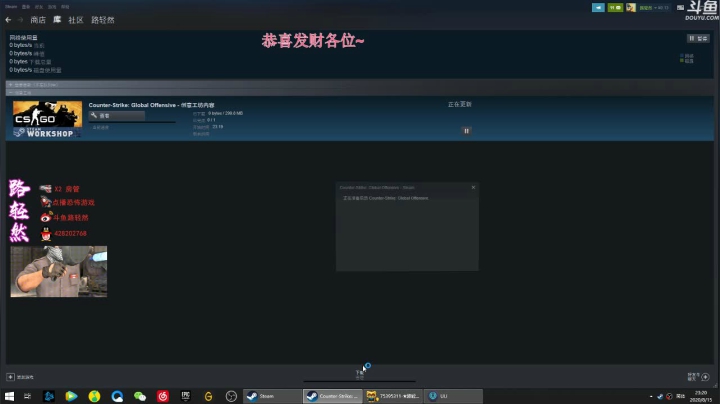Open the downloads label at bottom center

360,373
